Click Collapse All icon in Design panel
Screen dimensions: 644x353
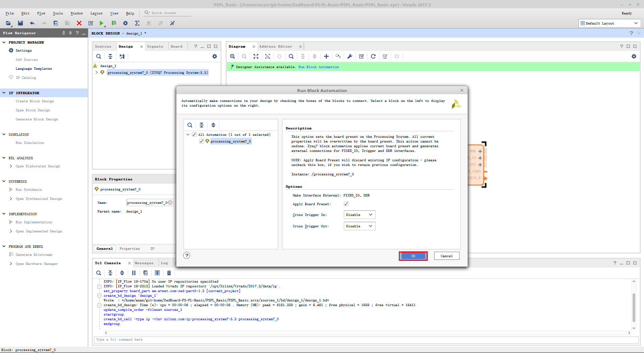click(110, 56)
